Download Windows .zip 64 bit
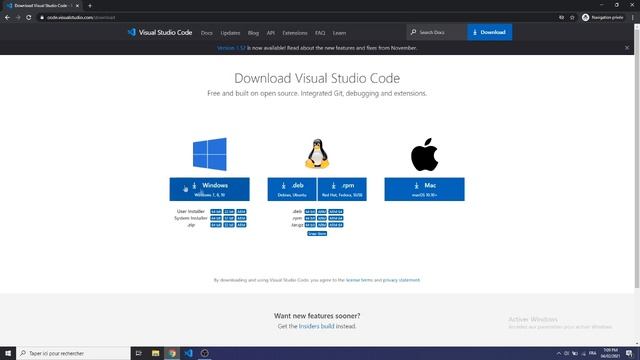 [x=216, y=225]
